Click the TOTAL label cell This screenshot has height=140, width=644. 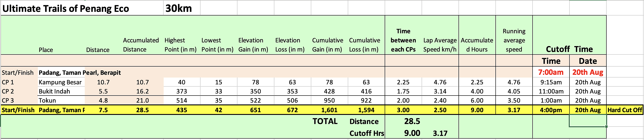click(x=325, y=121)
